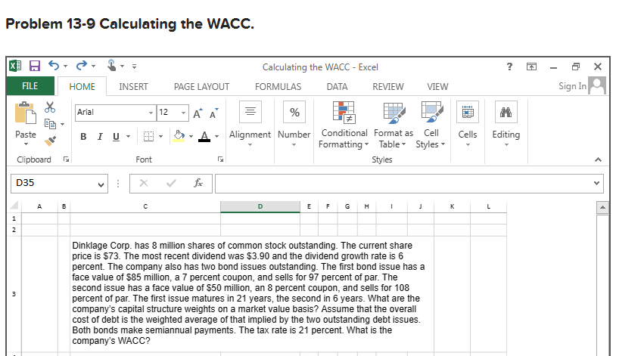Open the font name Arial dropdown
Image resolution: width=644 pixels, height=356 pixels.
coord(151,113)
